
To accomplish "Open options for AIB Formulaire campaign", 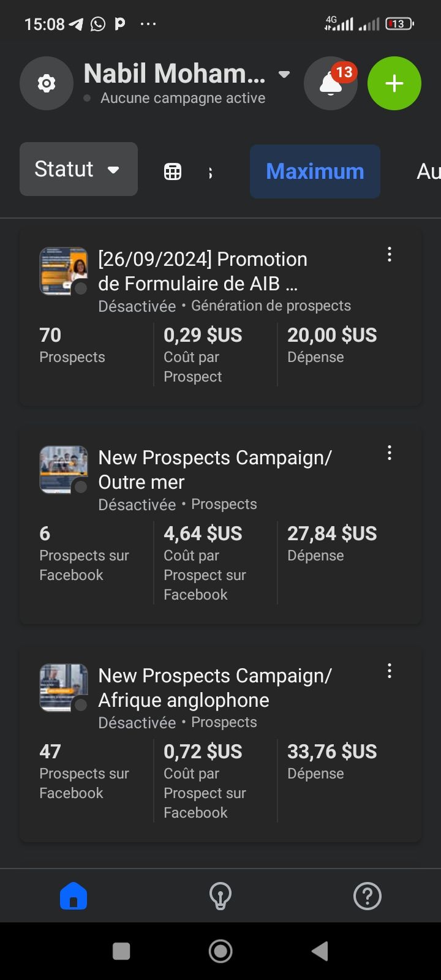I will coord(390,255).
